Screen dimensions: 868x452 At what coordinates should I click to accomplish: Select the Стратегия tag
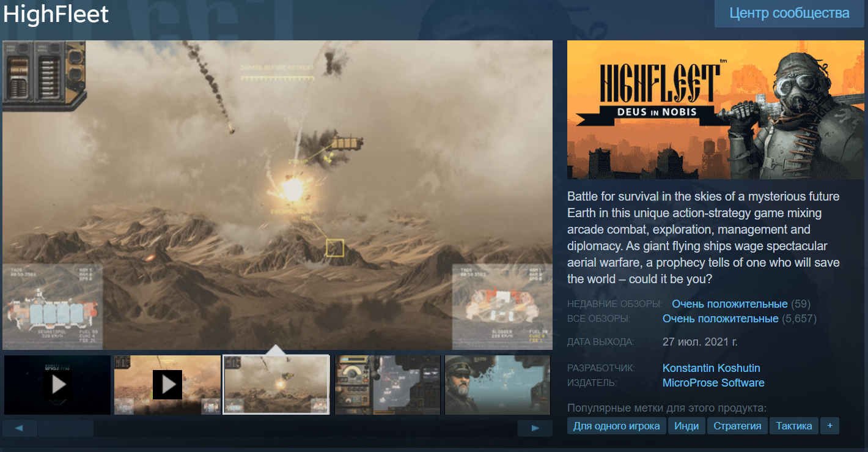(737, 426)
